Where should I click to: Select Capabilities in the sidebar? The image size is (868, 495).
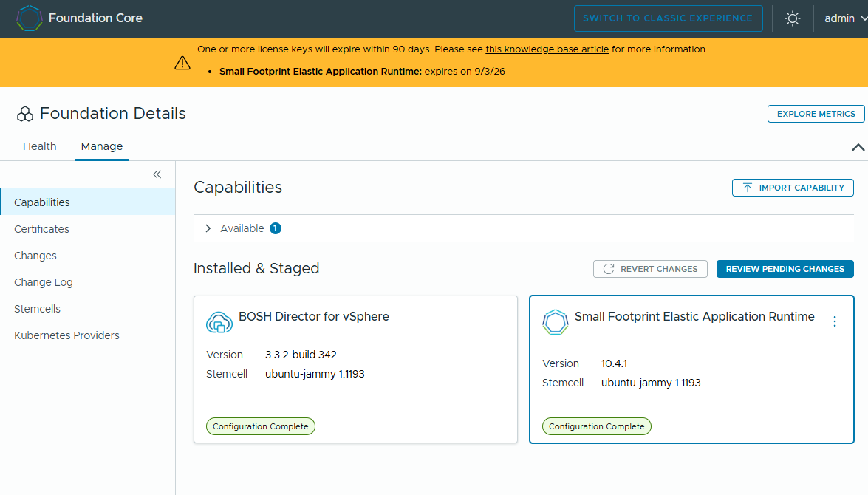(x=87, y=202)
